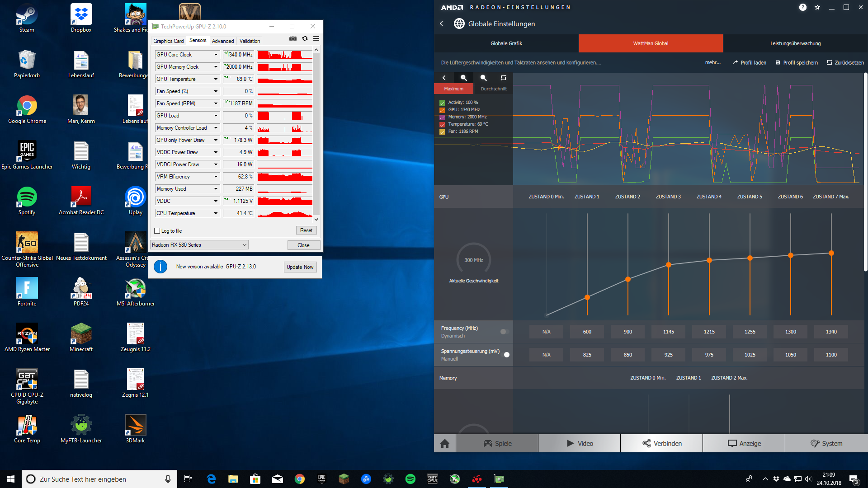Toggle Spannungssteuerung (mV) manual switch

tap(505, 355)
